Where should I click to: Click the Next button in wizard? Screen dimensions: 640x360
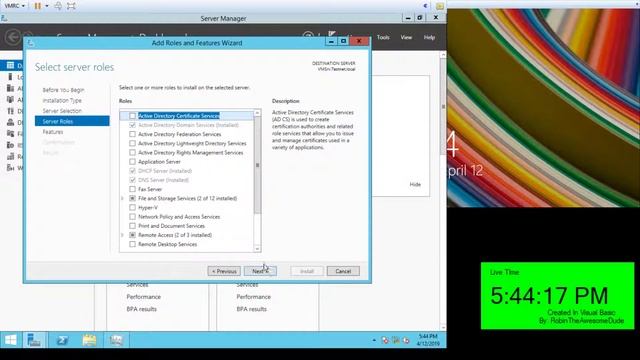pos(260,271)
